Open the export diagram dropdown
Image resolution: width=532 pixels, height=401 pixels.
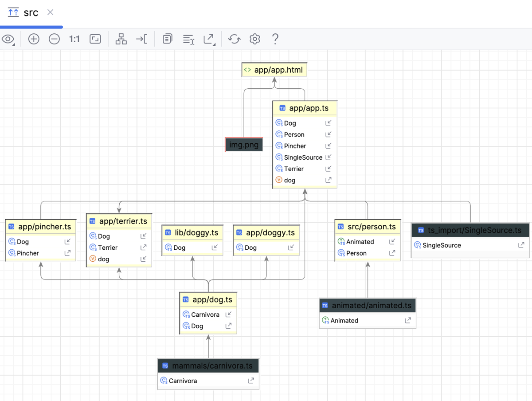[x=209, y=39]
